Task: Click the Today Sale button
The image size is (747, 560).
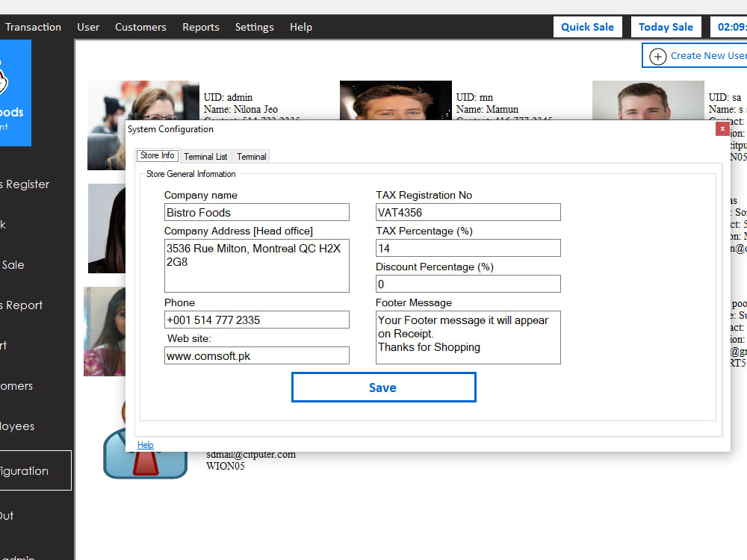Action: point(666,26)
